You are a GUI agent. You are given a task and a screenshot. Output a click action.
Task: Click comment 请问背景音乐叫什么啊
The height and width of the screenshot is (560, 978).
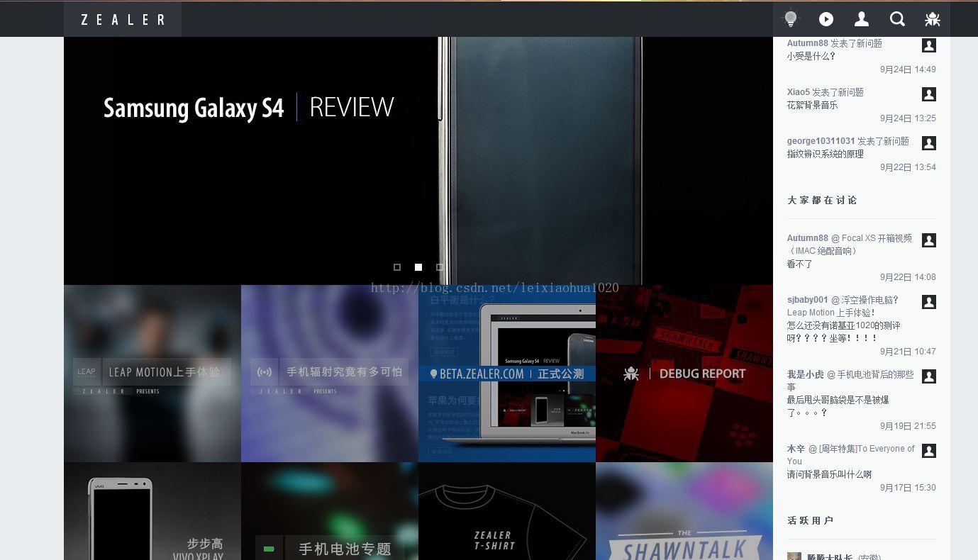[829, 474]
